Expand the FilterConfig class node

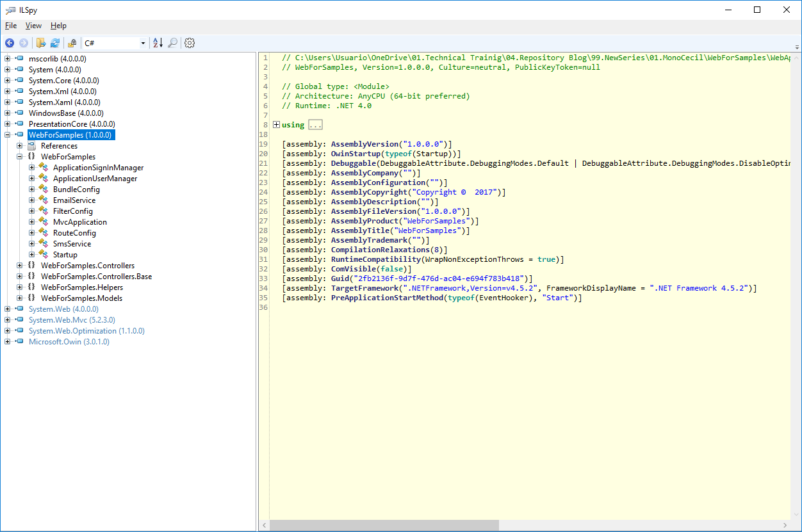tap(31, 211)
